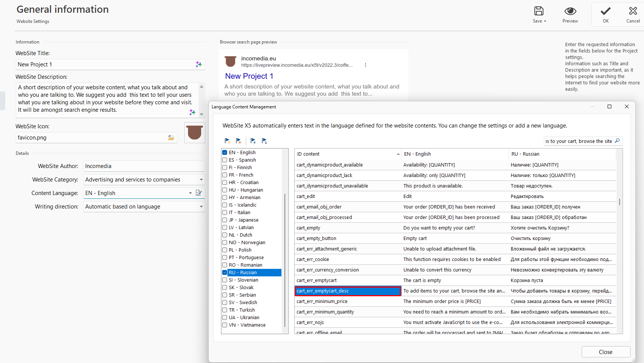Click the RU - Russian column header
This screenshot has height=363, width=644.
(x=562, y=154)
